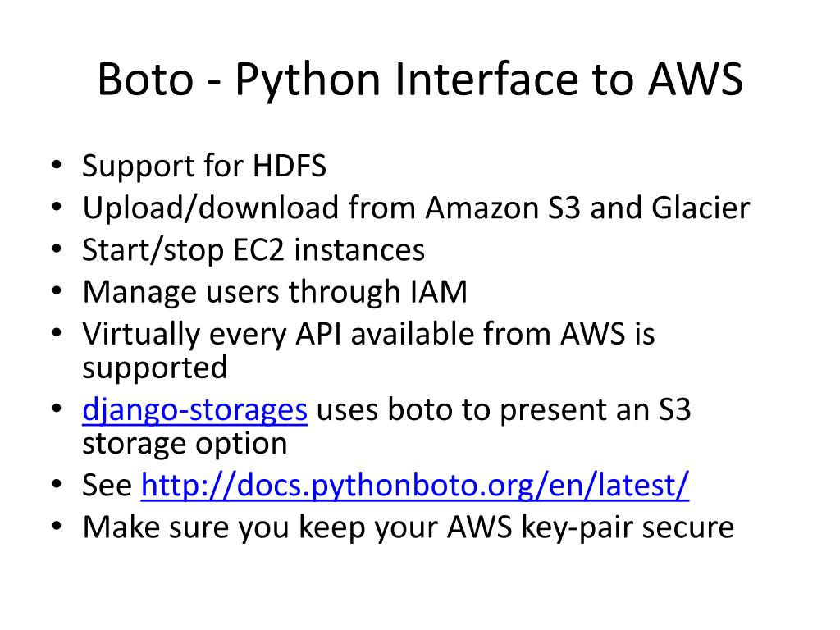Viewport: 840px width, 630px height.
Task: Click the word supported on wrapped line
Action: coord(155,368)
